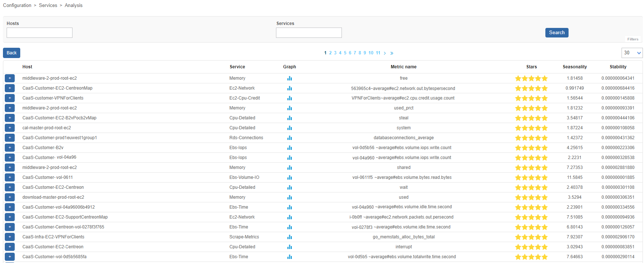The image size is (644, 263).
Task: Expand the CaaS-Infra-EC2-VPNForClients row
Action: coord(10,237)
